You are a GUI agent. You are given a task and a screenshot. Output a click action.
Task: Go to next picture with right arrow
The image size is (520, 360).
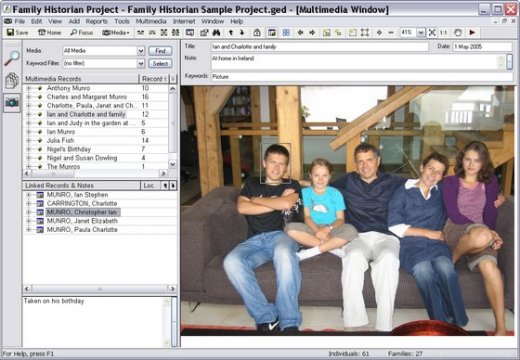312,32
